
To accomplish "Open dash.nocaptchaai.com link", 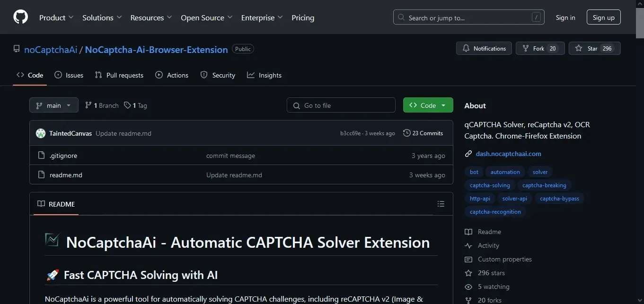I will 508,154.
